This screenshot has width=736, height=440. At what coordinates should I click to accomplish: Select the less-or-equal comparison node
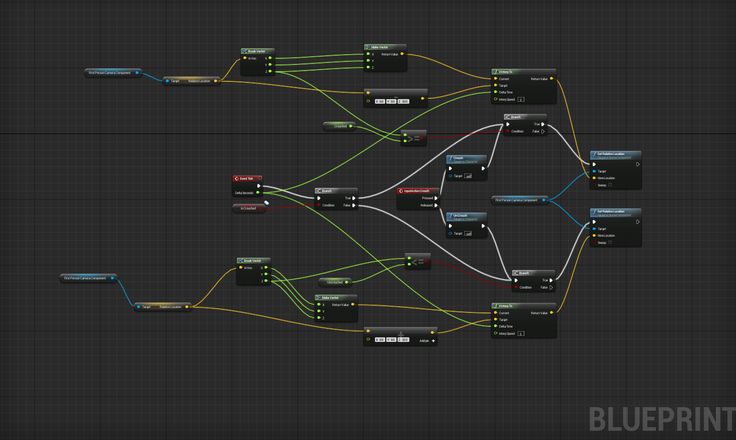(x=418, y=261)
